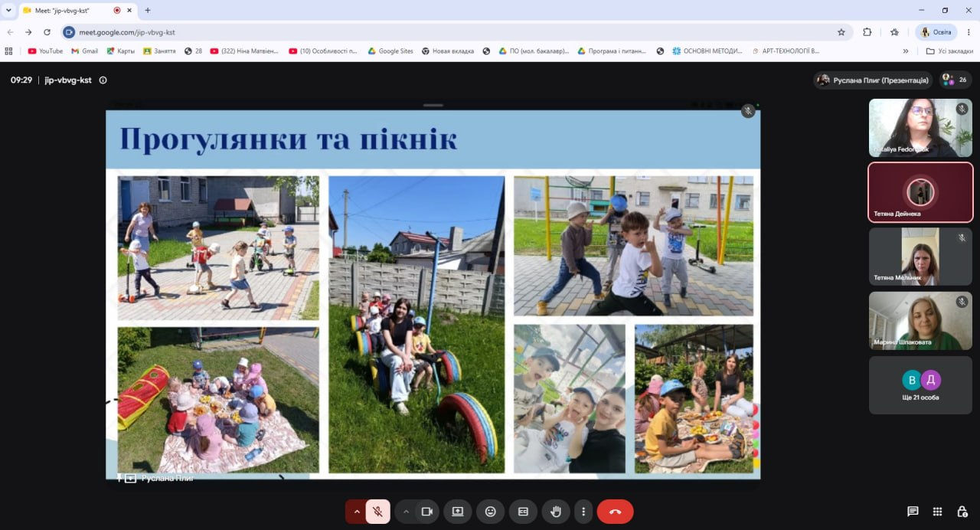Open the participants list showing 26
Screen dimensions: 980x530
955,80
